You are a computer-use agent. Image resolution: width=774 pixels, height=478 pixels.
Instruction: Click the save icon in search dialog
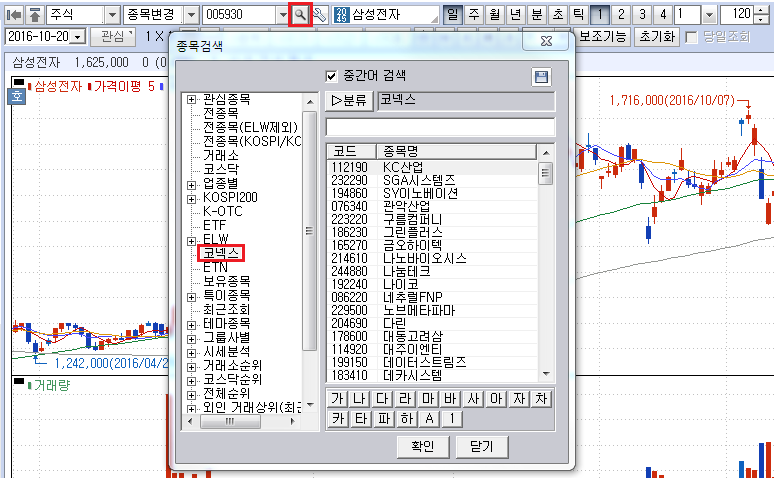pos(542,77)
